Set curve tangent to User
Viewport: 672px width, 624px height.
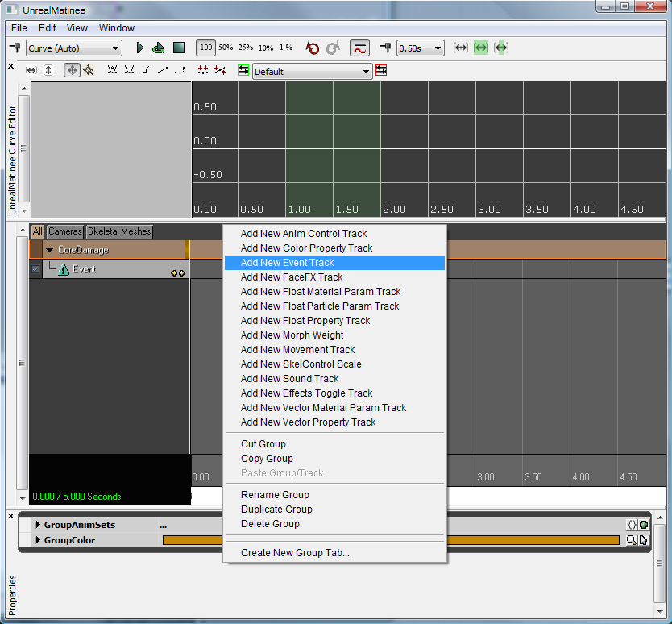click(x=129, y=70)
